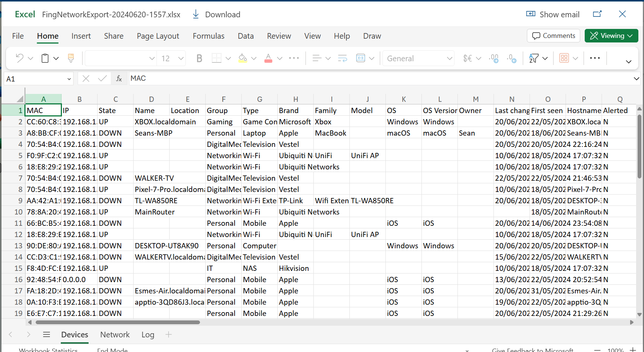Switch to the Log sheet tab
Screen dimensions: 644x352
point(148,334)
